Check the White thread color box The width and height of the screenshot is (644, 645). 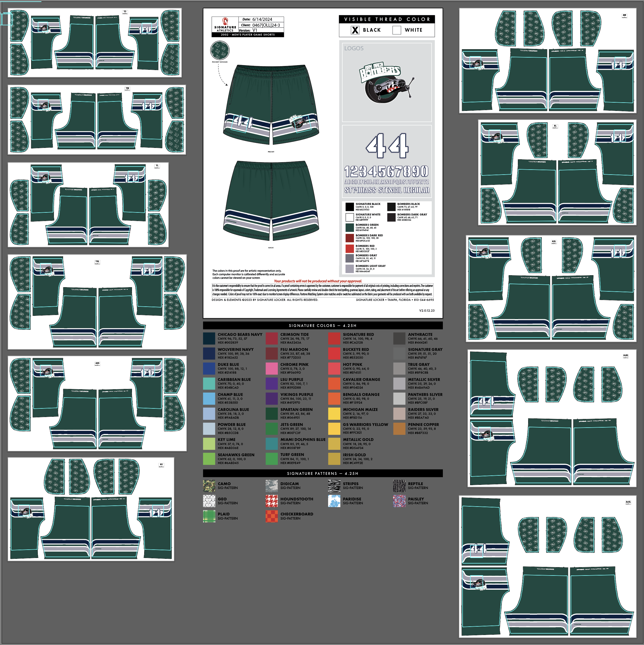click(x=396, y=30)
